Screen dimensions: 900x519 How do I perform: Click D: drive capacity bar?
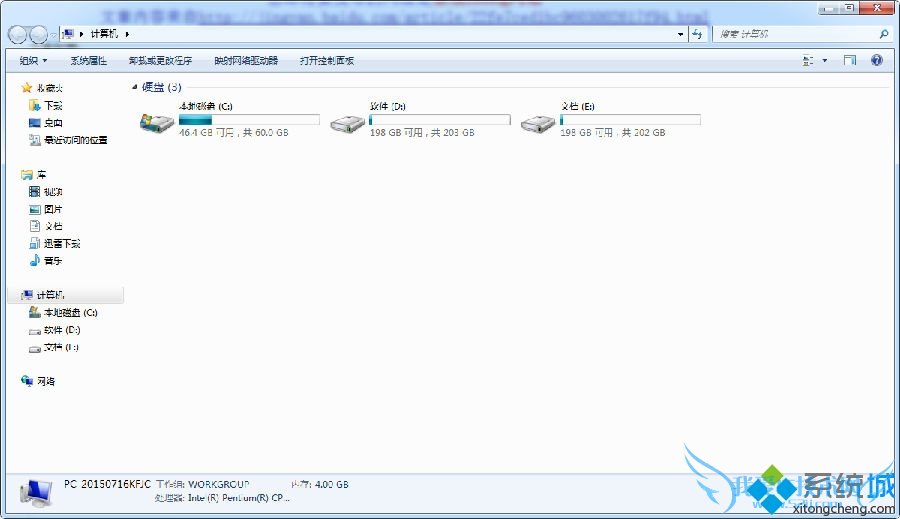(x=440, y=119)
